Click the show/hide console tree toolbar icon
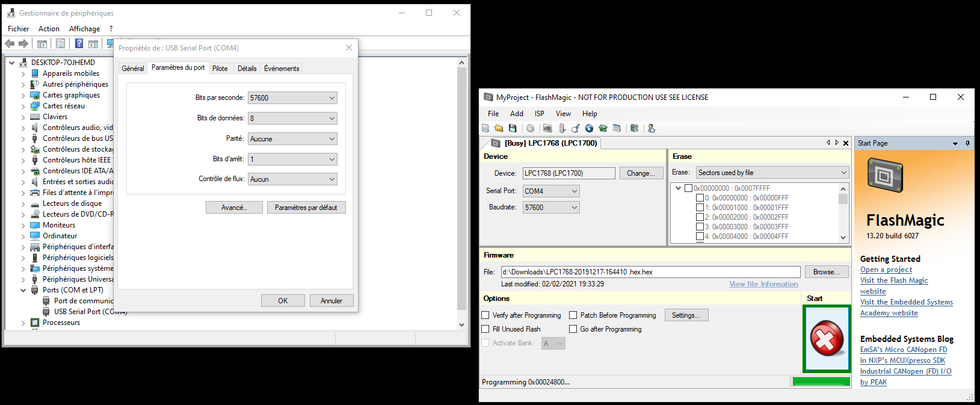980x405 pixels. [x=42, y=43]
